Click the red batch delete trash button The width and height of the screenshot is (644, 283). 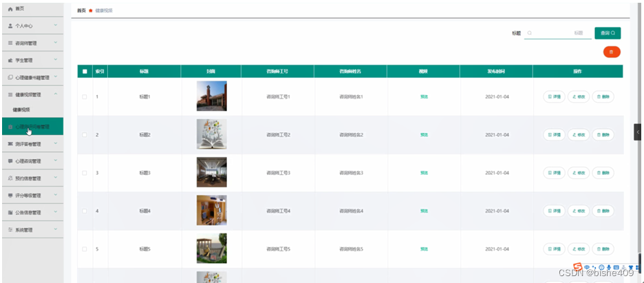612,52
